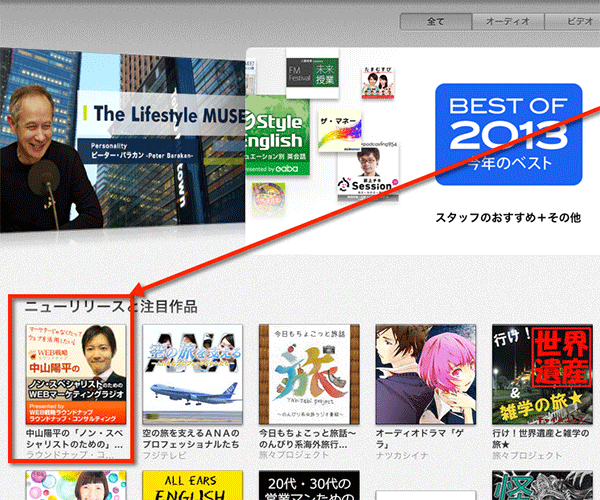Open the オーディオドラマ「ゲラ」 anime cover art
Viewport: 600px width, 500px height.
(426, 375)
